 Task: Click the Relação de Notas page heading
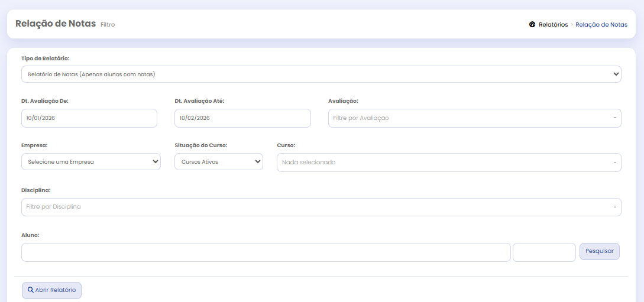click(56, 24)
